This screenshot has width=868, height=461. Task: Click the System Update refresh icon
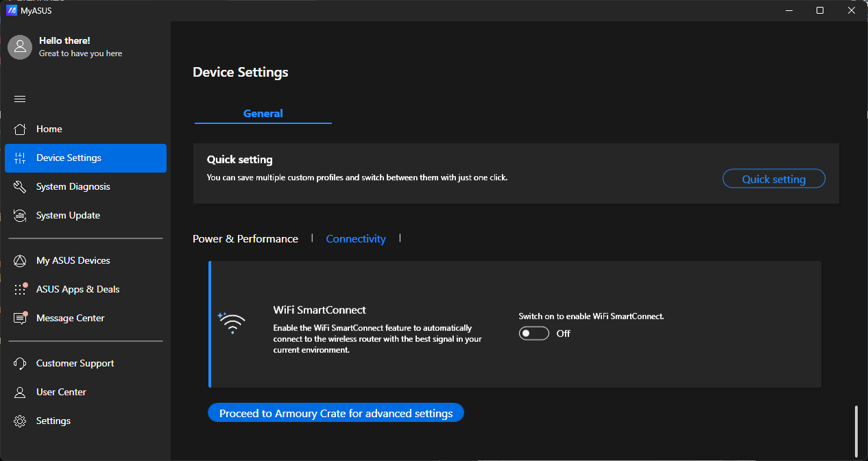point(20,215)
